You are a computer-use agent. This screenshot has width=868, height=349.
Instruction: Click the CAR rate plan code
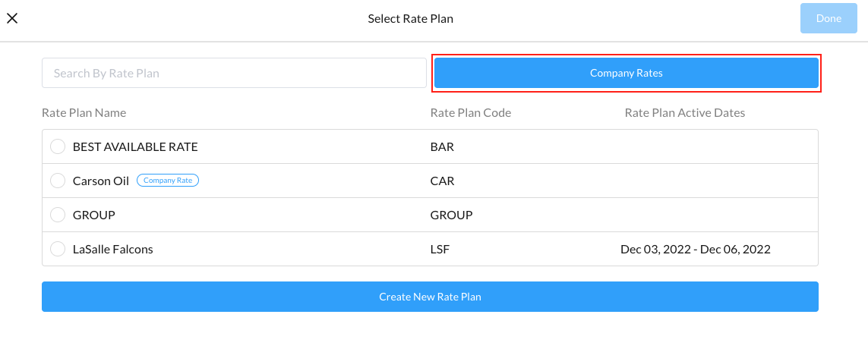(442, 181)
